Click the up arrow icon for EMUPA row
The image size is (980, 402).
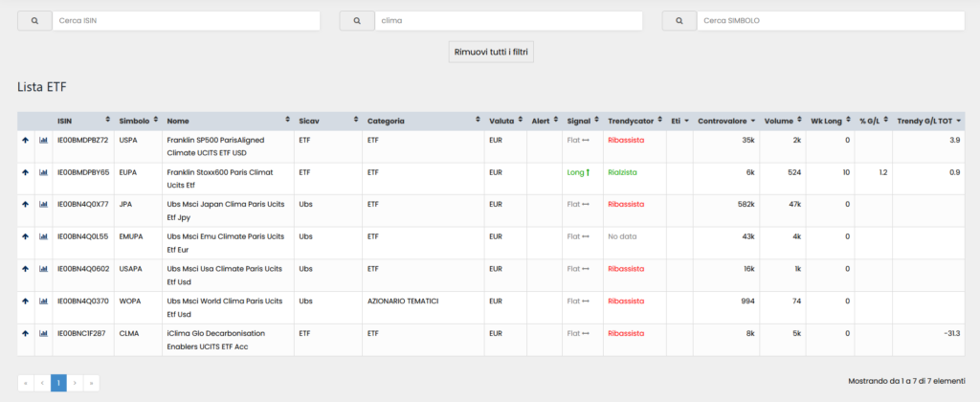coord(26,236)
